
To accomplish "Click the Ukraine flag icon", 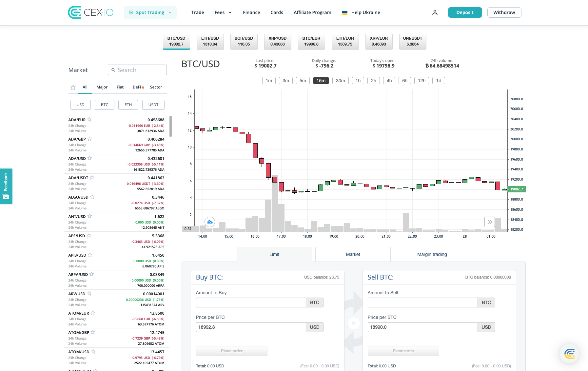I will coord(344,12).
